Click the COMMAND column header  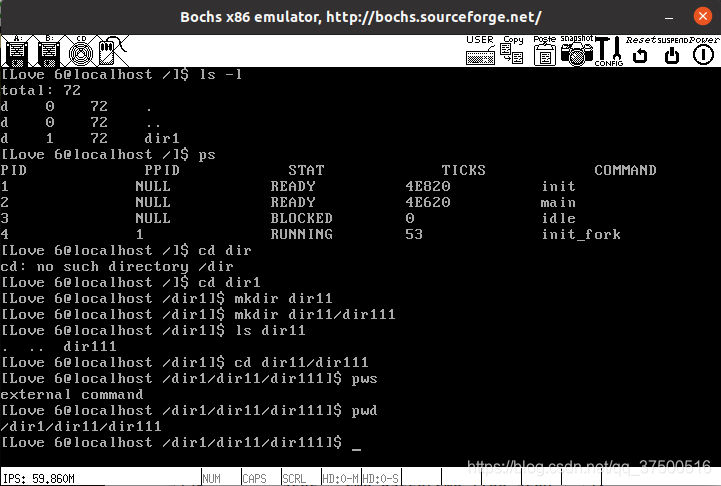625,171
